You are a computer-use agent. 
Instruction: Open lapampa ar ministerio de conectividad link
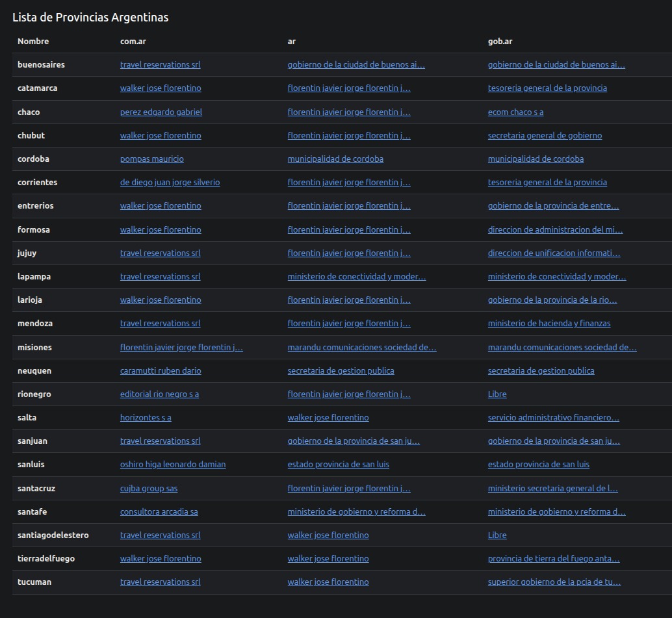(357, 277)
